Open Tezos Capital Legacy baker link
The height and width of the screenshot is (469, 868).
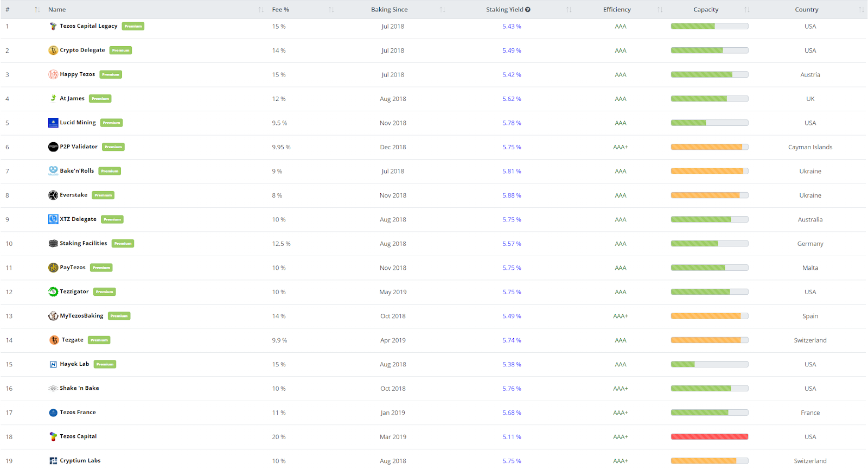(88, 26)
